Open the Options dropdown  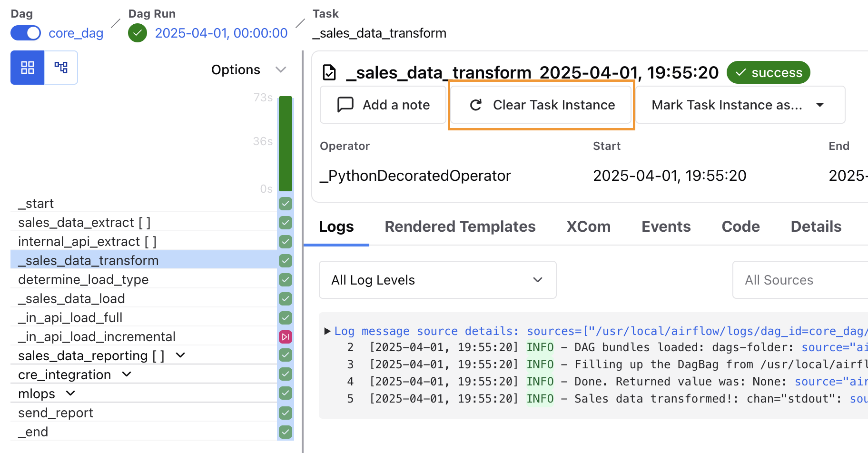[x=248, y=69]
